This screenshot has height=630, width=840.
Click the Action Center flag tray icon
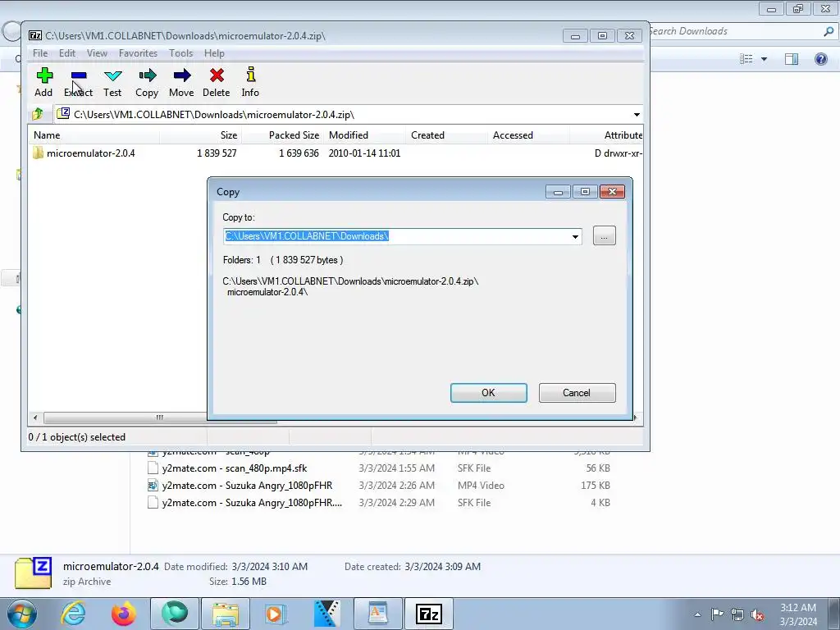click(717, 614)
